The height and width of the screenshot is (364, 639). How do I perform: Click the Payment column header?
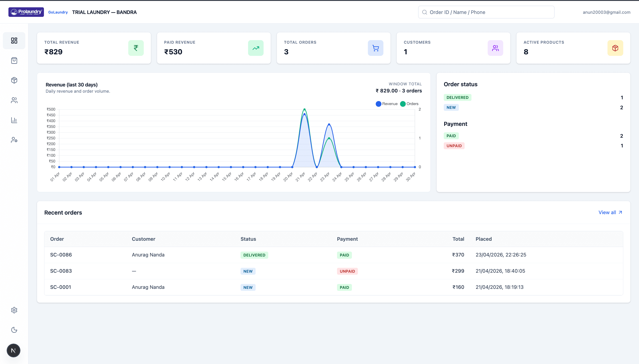click(x=347, y=239)
